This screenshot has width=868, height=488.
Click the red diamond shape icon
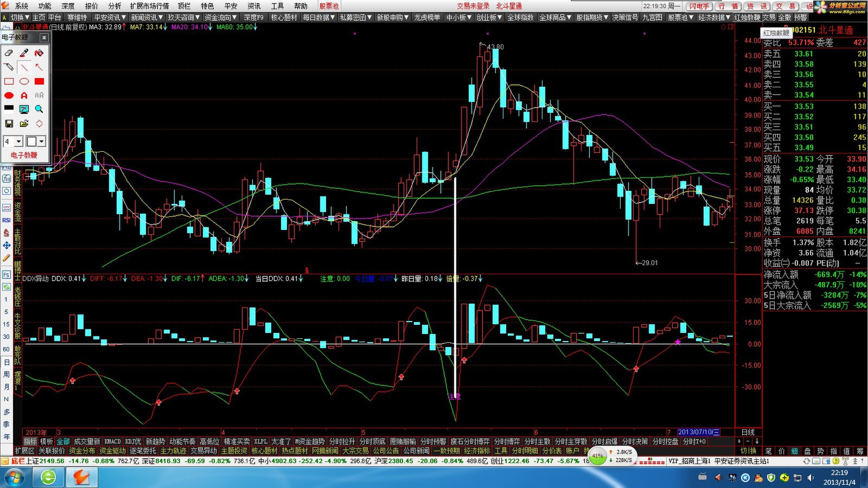(x=39, y=124)
